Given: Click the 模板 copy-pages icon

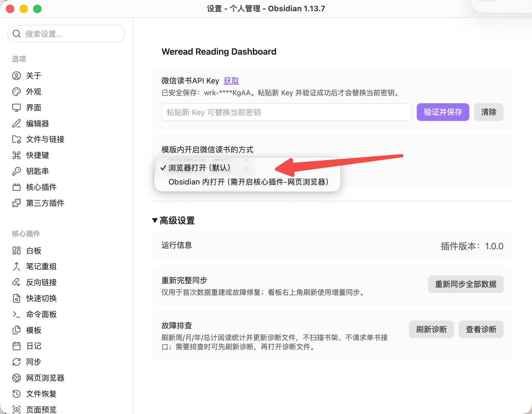Looking at the screenshot, I should [17, 330].
